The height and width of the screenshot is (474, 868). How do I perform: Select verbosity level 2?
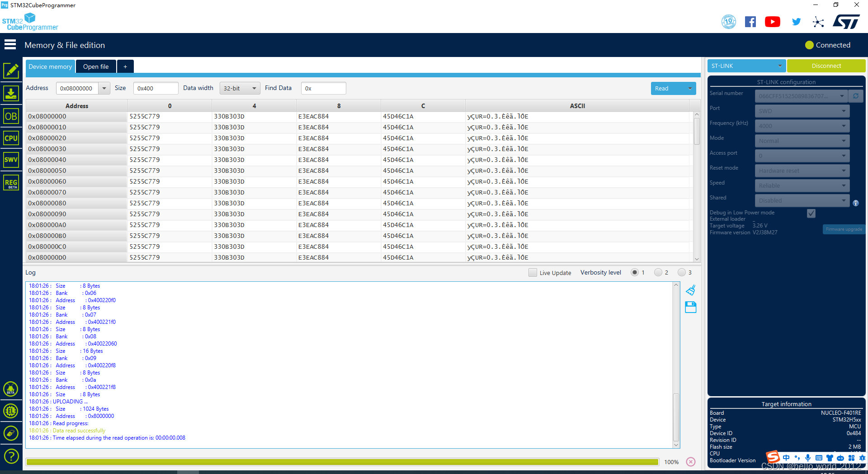point(658,272)
